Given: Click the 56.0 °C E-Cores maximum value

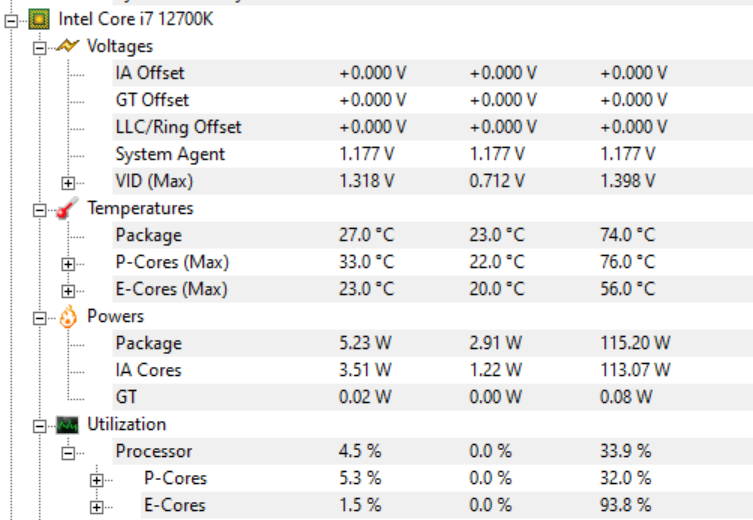Looking at the screenshot, I should (x=627, y=289).
